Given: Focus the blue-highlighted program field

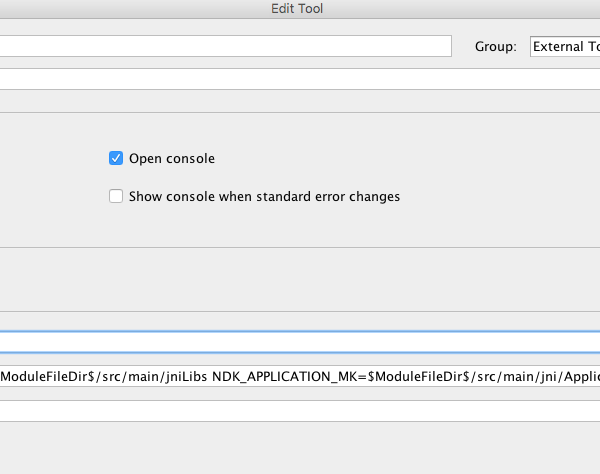Looking at the screenshot, I should coord(300,342).
